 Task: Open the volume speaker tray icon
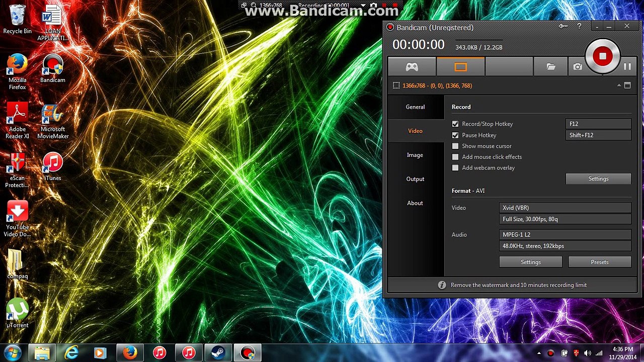(587, 353)
